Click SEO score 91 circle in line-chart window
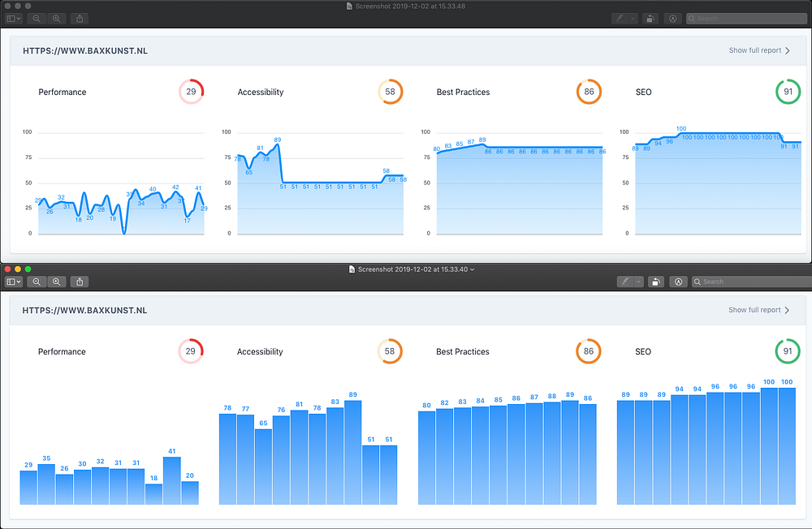 click(788, 92)
